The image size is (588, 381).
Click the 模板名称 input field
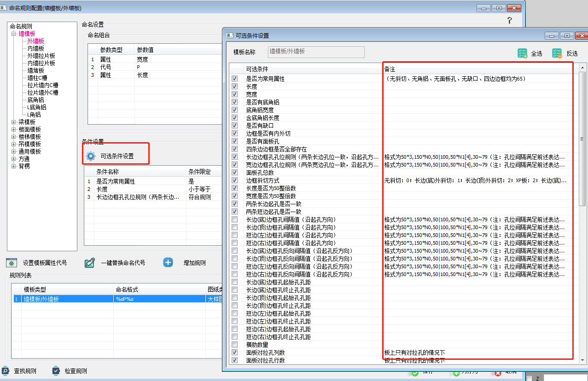(x=315, y=52)
